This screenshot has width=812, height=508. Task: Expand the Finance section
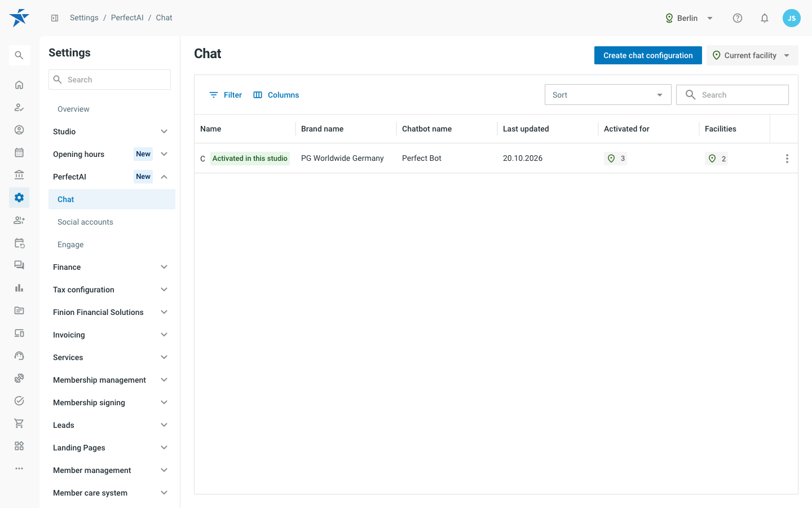coord(112,267)
